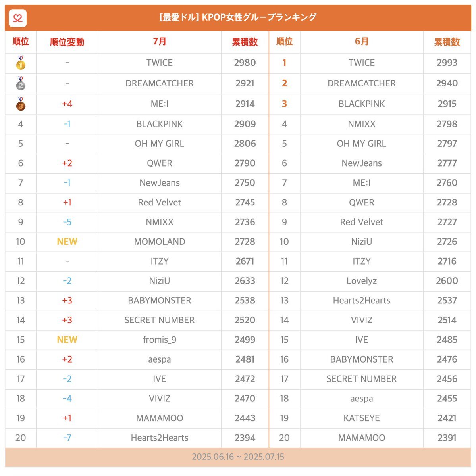Click the silver second-place medal icon
Image resolution: width=476 pixels, height=476 pixels.
(21, 83)
